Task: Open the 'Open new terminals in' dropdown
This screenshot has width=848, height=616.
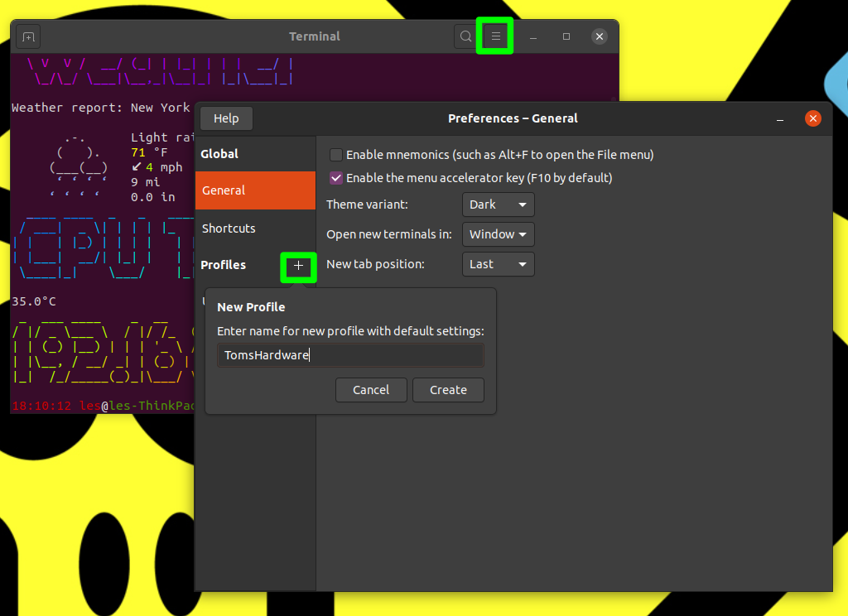Action: 498,234
